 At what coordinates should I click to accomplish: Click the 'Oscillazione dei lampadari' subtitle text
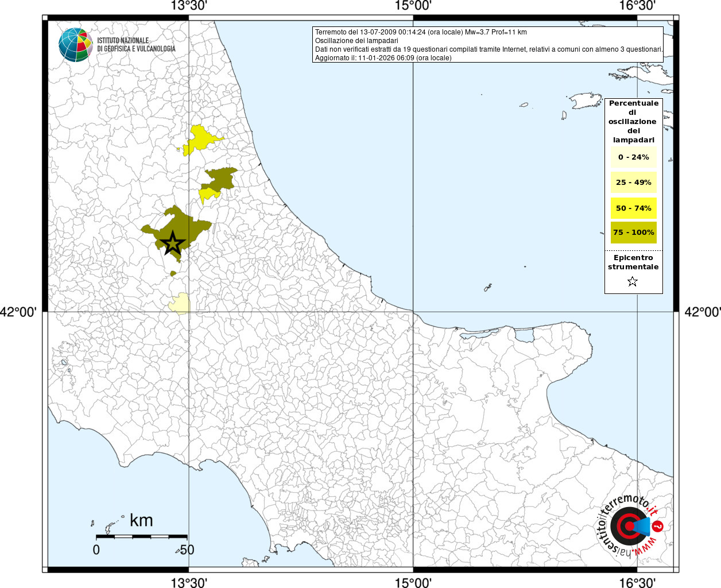click(356, 41)
